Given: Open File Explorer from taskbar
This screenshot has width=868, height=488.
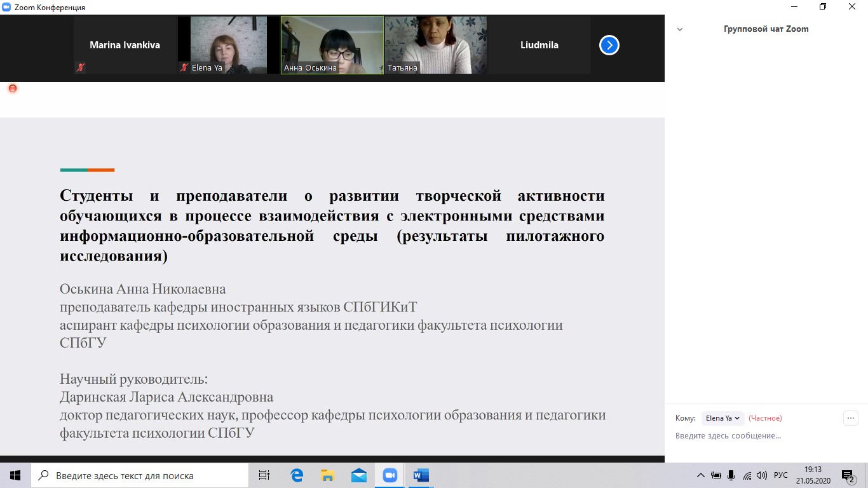Looking at the screenshot, I should click(327, 475).
